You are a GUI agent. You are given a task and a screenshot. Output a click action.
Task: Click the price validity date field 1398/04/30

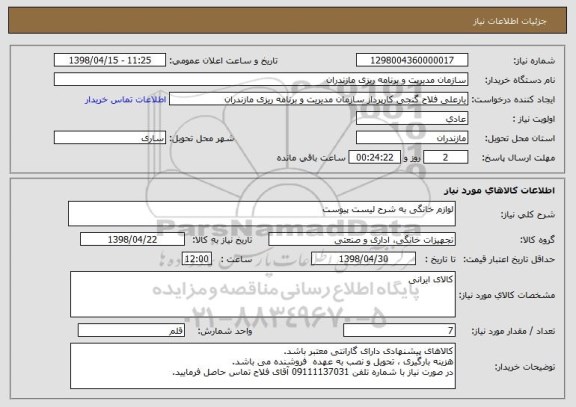(x=363, y=259)
